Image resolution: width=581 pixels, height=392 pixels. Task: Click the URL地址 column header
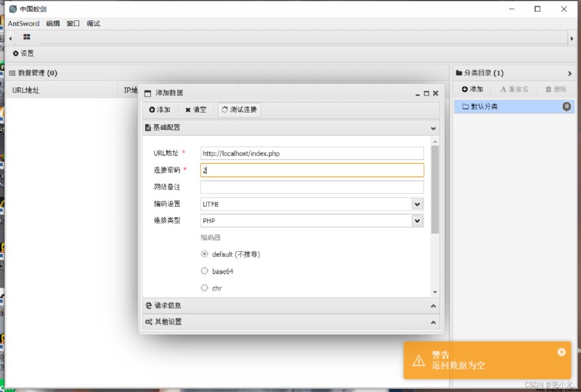62,90
